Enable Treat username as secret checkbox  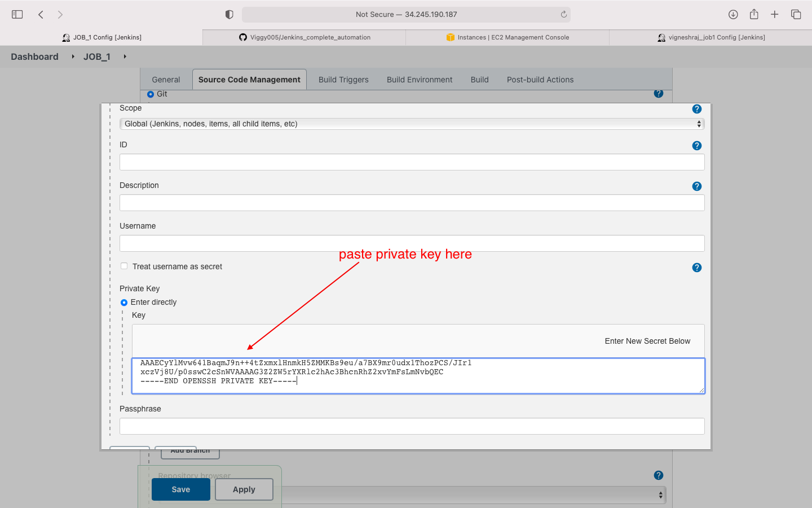coord(124,266)
